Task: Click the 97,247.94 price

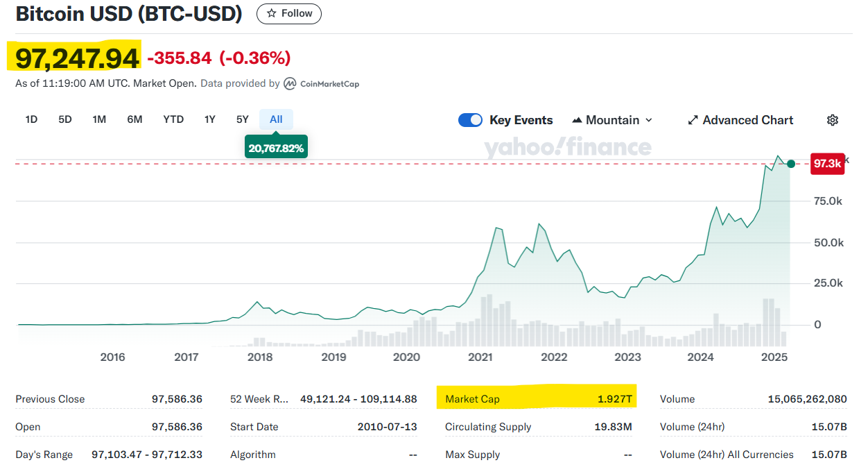Action: [78, 58]
